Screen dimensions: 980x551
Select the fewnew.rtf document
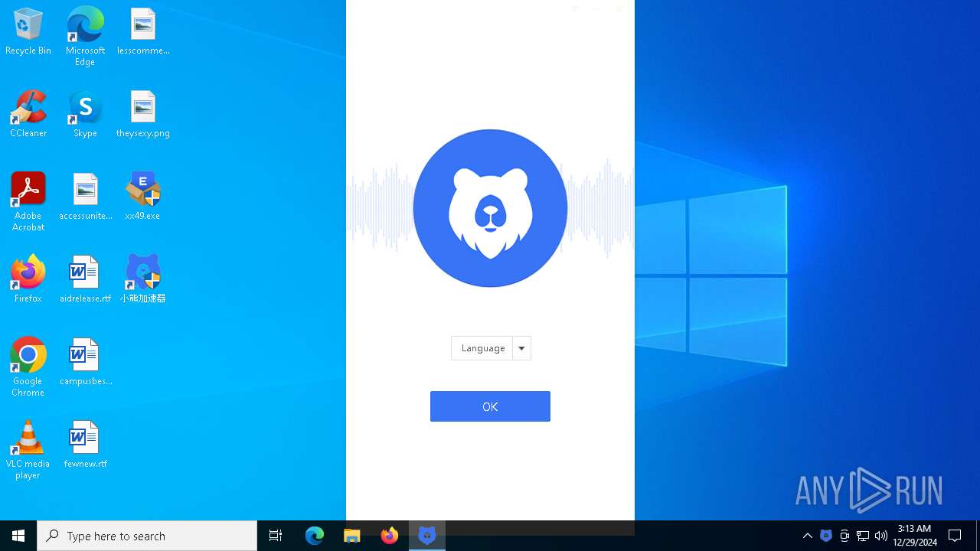[85, 445]
